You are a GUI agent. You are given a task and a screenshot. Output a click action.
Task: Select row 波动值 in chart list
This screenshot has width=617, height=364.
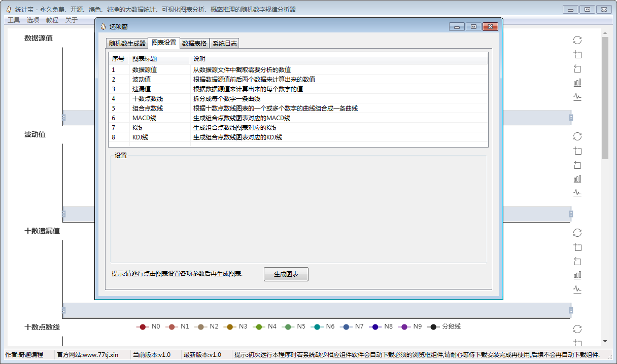[298, 79]
